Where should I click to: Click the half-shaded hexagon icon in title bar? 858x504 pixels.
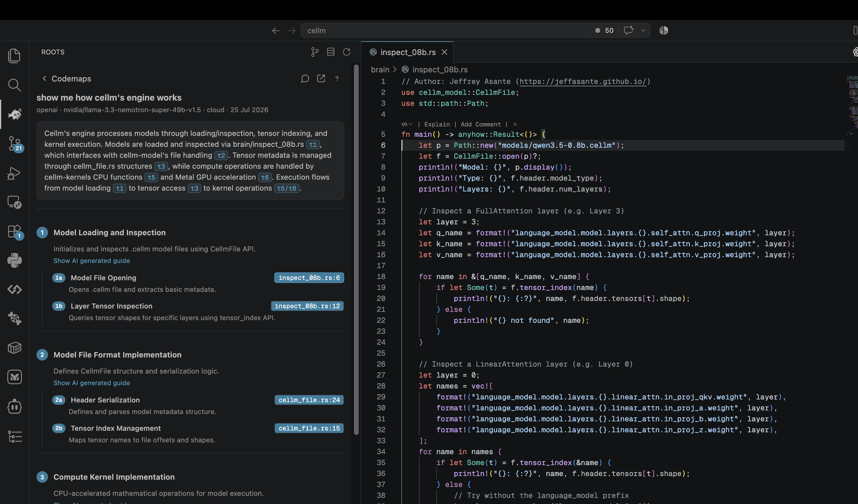pos(663,30)
